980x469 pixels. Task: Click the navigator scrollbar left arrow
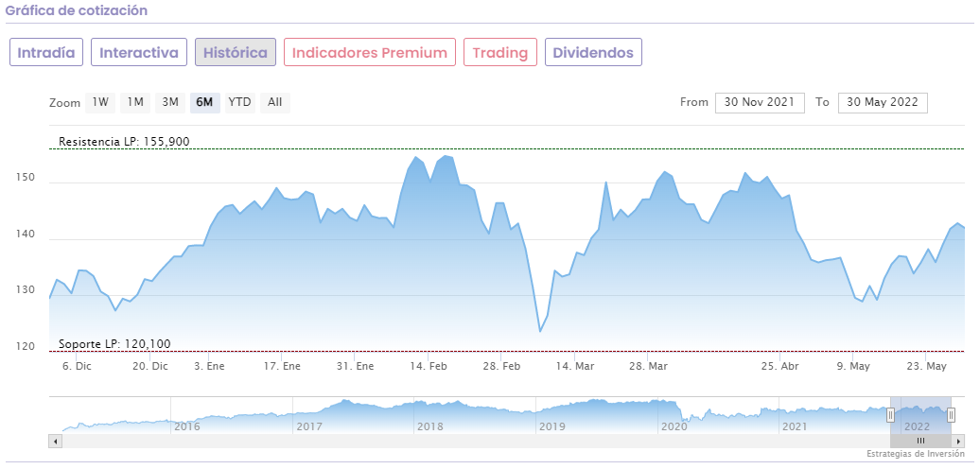(x=54, y=441)
